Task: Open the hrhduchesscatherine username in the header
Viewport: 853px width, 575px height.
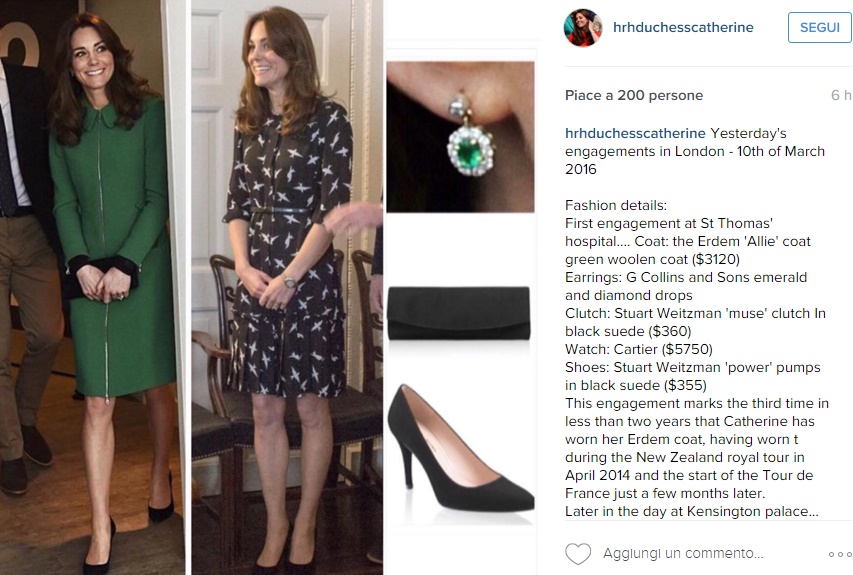Action: click(x=683, y=27)
